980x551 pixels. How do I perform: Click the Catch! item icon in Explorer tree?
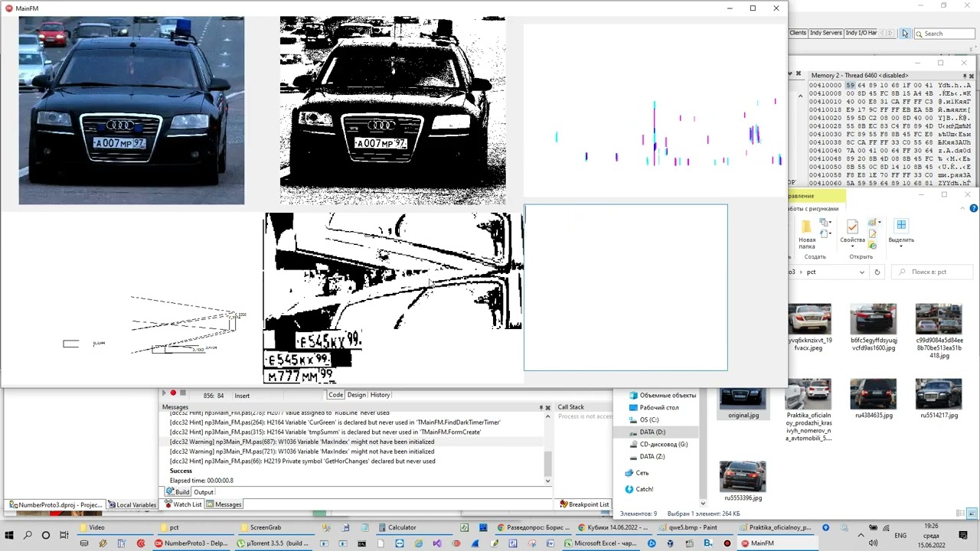coord(629,489)
